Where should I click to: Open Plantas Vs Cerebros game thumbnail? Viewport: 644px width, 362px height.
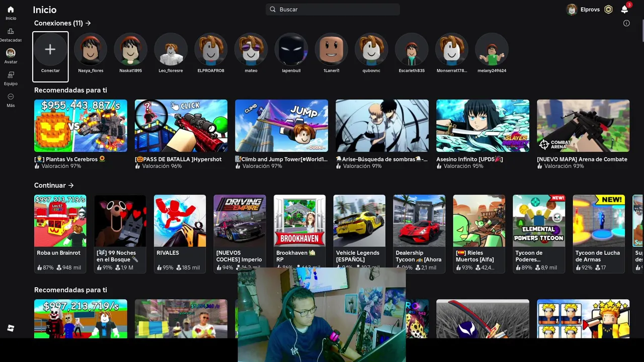80,126
